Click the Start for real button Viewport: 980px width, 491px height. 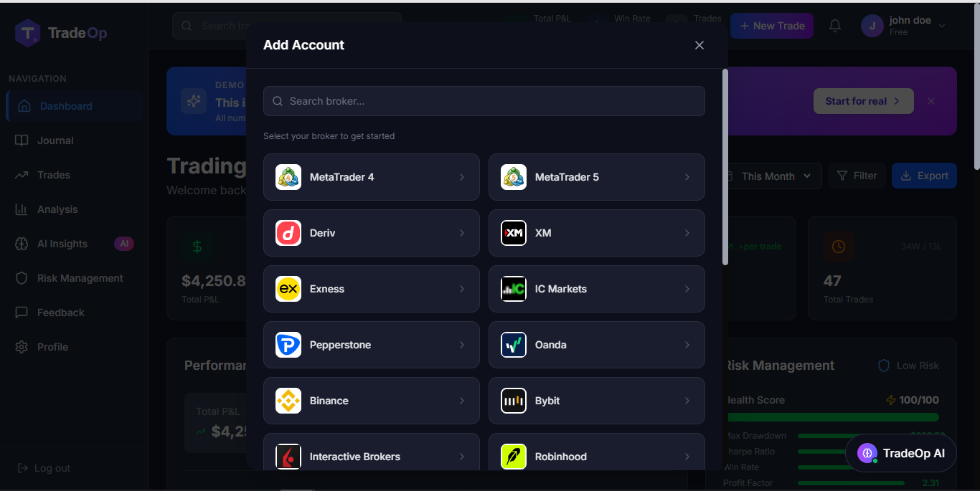click(864, 101)
